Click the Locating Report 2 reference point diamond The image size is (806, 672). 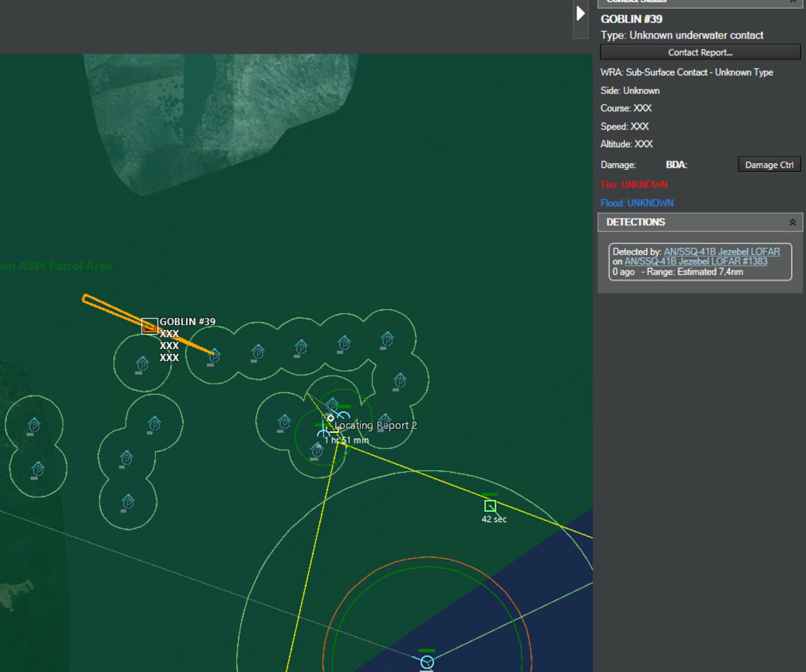point(331,418)
